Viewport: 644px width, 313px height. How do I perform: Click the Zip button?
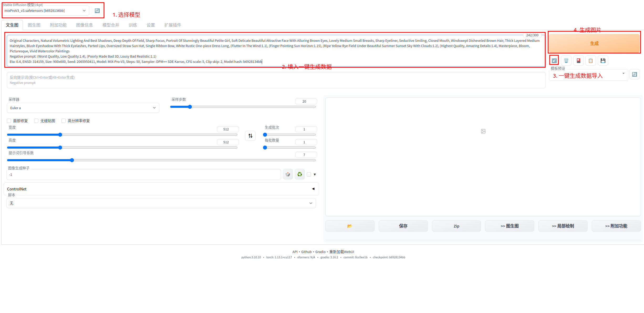pyautogui.click(x=456, y=226)
